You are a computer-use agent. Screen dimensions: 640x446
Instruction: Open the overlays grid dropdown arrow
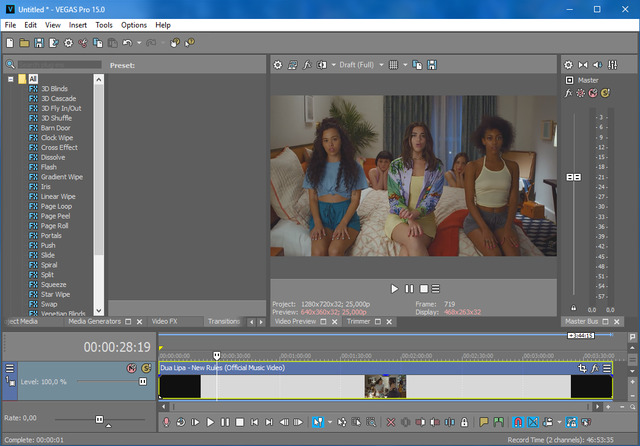405,65
